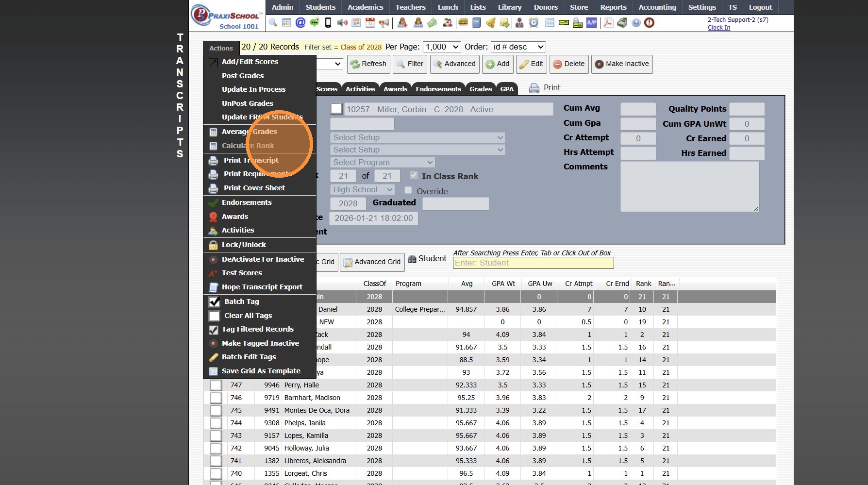
Task: Open the alarm clock icon
Action: (534, 23)
